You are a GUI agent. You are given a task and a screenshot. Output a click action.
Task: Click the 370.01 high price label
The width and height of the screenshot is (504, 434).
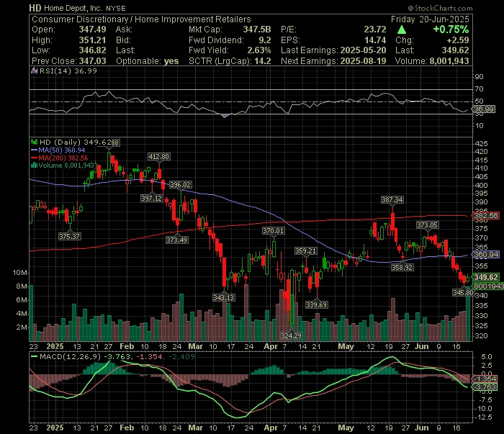tap(273, 230)
